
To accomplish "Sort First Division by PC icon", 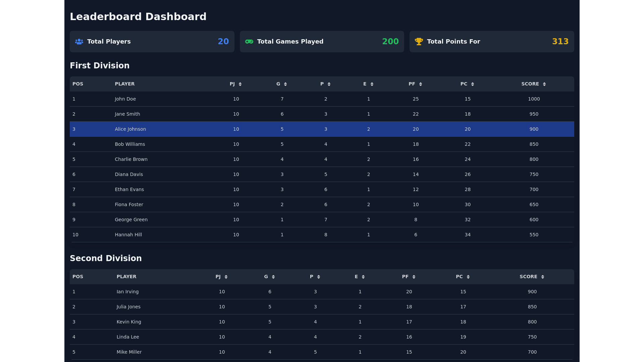I will 473,84.
